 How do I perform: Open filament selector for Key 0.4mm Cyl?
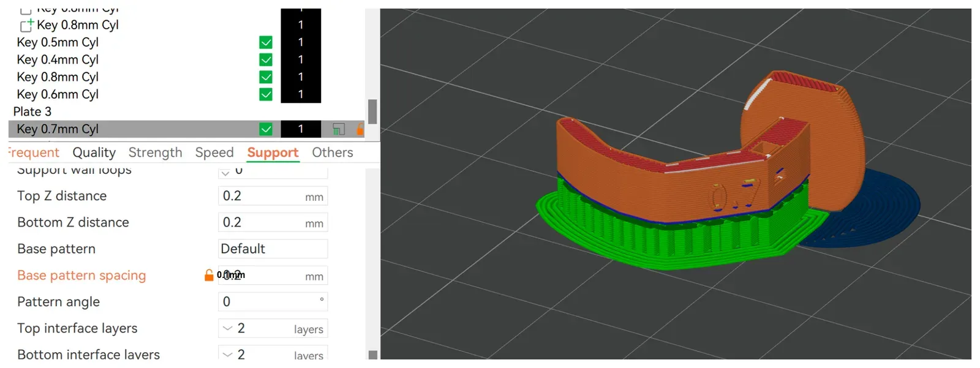301,59
